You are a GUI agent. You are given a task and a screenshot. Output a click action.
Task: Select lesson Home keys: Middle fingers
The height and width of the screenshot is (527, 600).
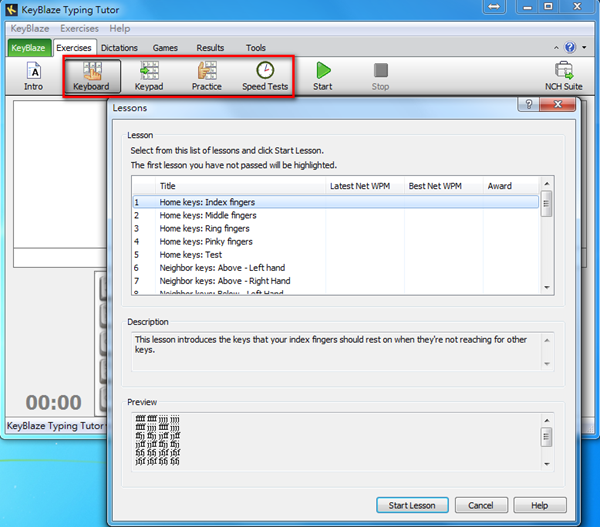(x=336, y=215)
